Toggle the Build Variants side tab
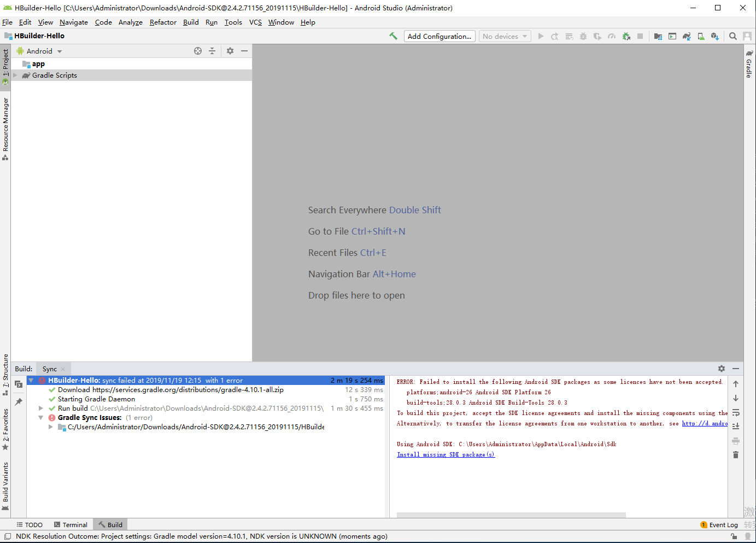The width and height of the screenshot is (756, 543). point(5,486)
